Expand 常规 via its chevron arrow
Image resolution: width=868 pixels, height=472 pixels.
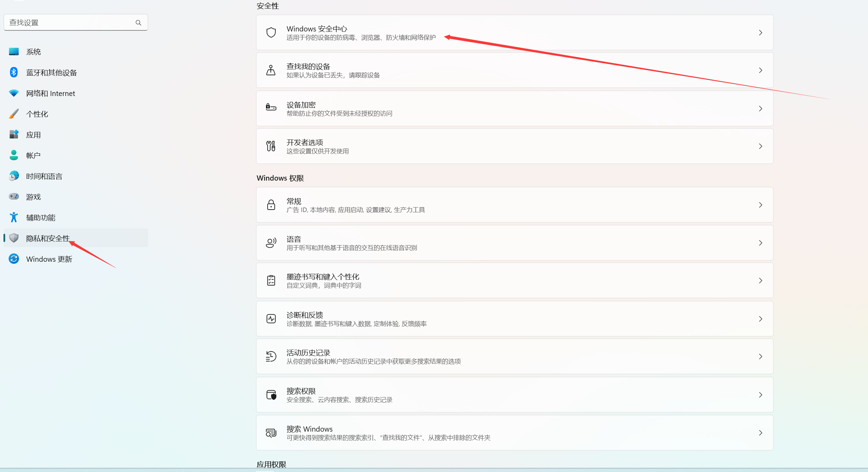coord(761,205)
